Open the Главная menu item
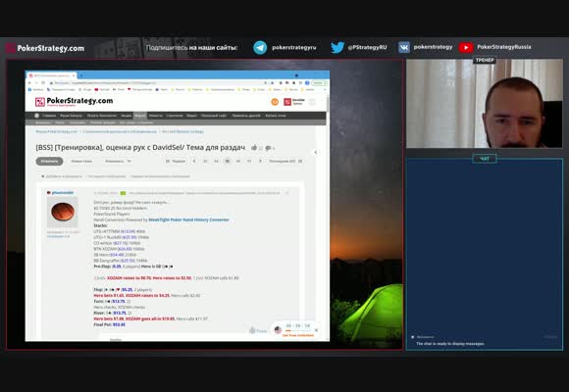This screenshot has width=569, height=392. (x=49, y=116)
